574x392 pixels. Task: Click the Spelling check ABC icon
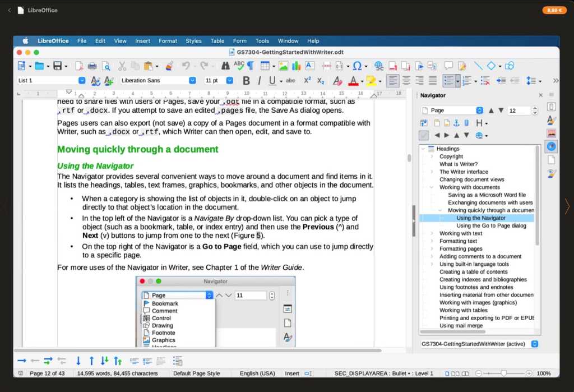[239, 66]
